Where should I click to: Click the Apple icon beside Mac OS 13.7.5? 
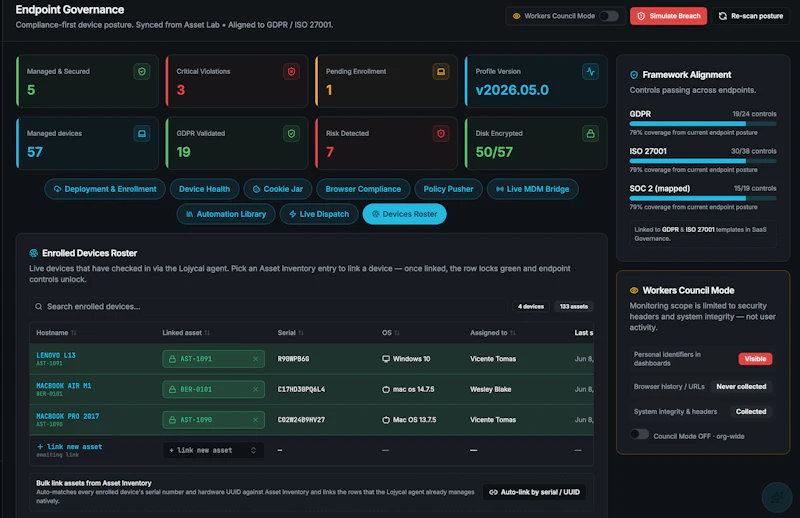[x=386, y=420]
